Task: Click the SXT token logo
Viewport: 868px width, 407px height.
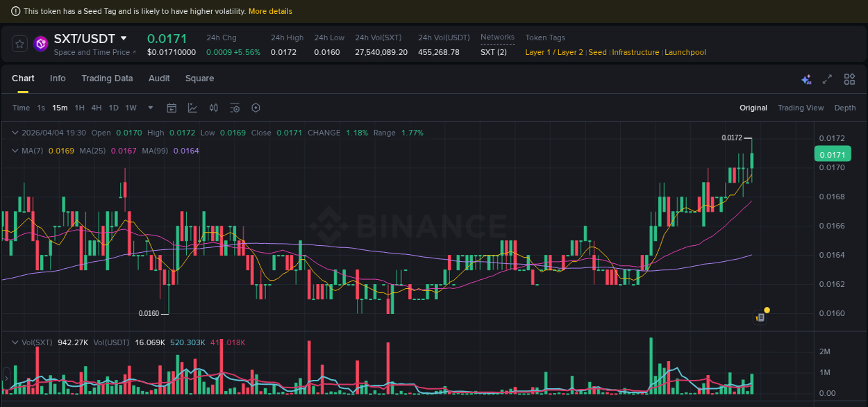Action: [x=40, y=43]
